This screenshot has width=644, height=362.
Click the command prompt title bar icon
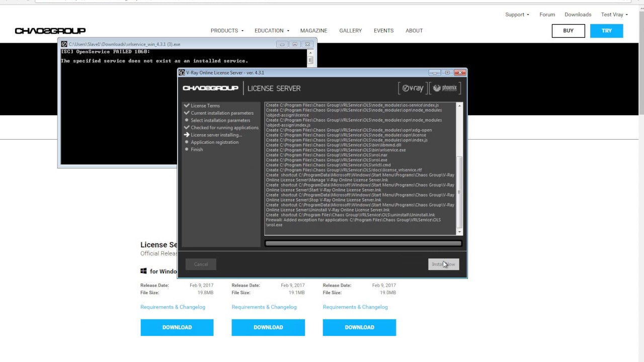coord(63,44)
